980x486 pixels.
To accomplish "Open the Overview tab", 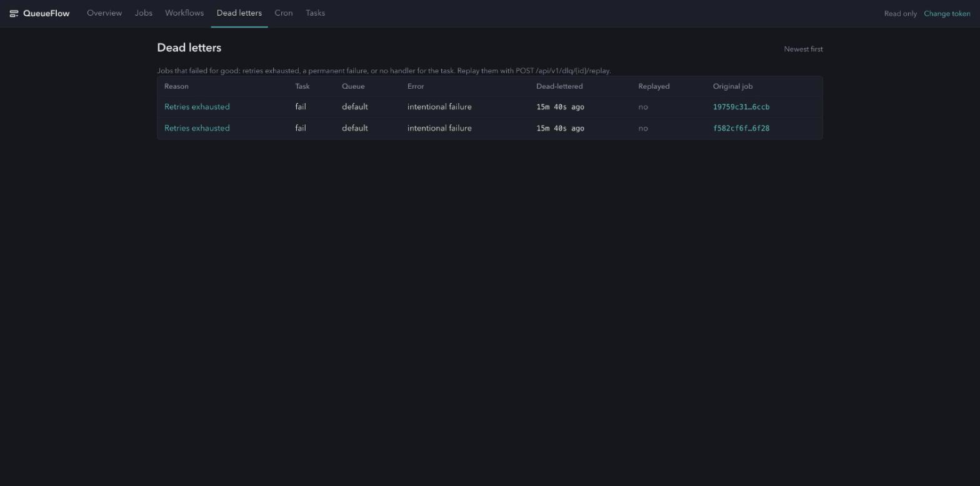I will [104, 13].
